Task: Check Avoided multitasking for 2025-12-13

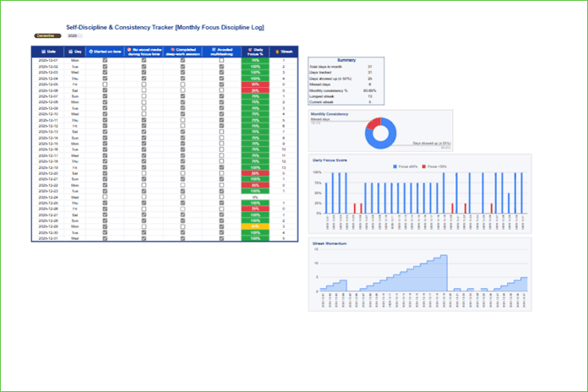Action: click(221, 132)
